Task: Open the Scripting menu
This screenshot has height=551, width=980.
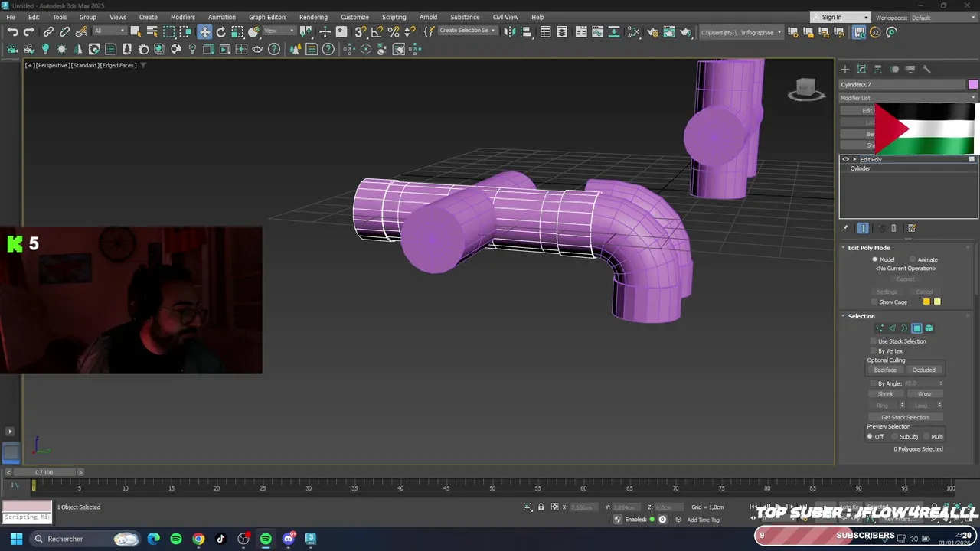Action: [394, 17]
